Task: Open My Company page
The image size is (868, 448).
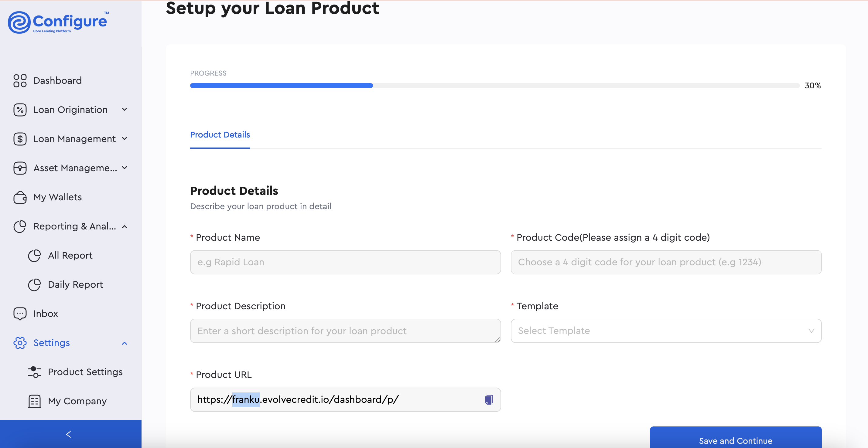Action: point(77,401)
